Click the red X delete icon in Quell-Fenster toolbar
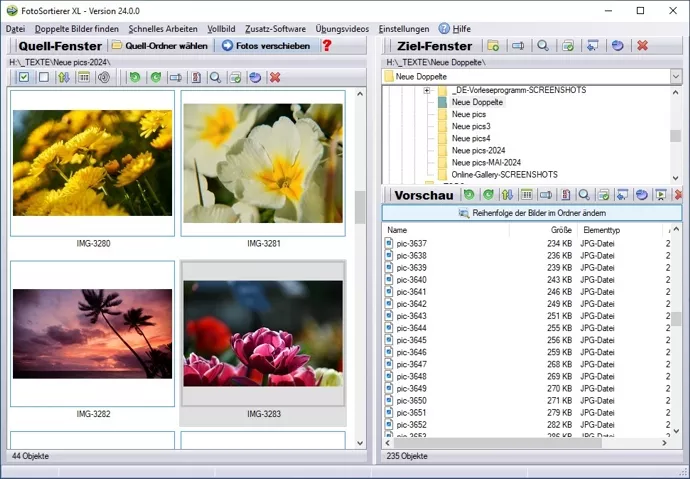This screenshot has width=690, height=479. click(275, 77)
